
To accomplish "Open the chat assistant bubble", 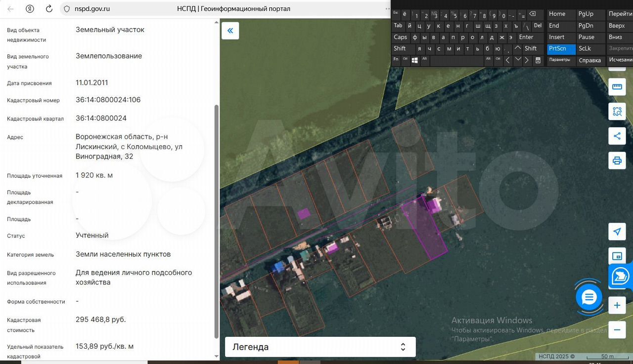I will pyautogui.click(x=589, y=297).
